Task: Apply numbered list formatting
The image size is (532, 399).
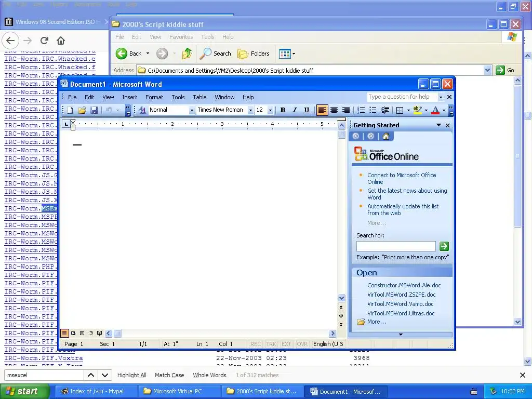Action: [361, 110]
